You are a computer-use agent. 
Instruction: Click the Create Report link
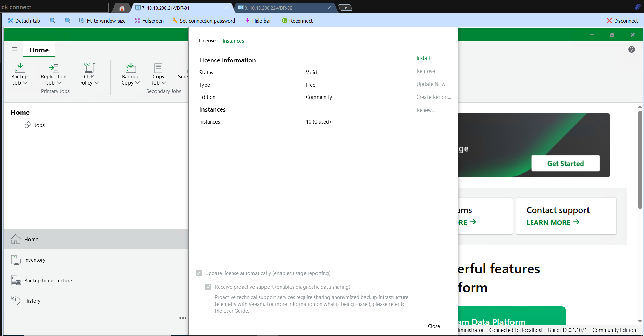click(x=434, y=97)
